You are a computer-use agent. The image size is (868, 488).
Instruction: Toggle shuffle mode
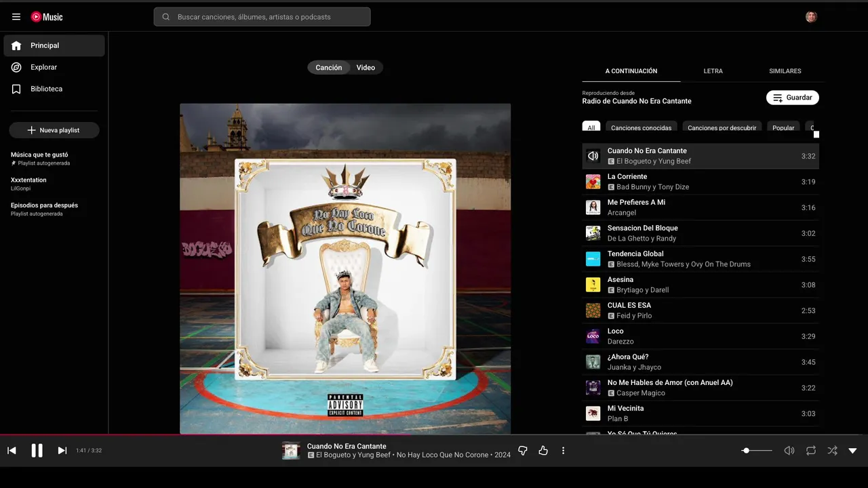[x=832, y=451]
